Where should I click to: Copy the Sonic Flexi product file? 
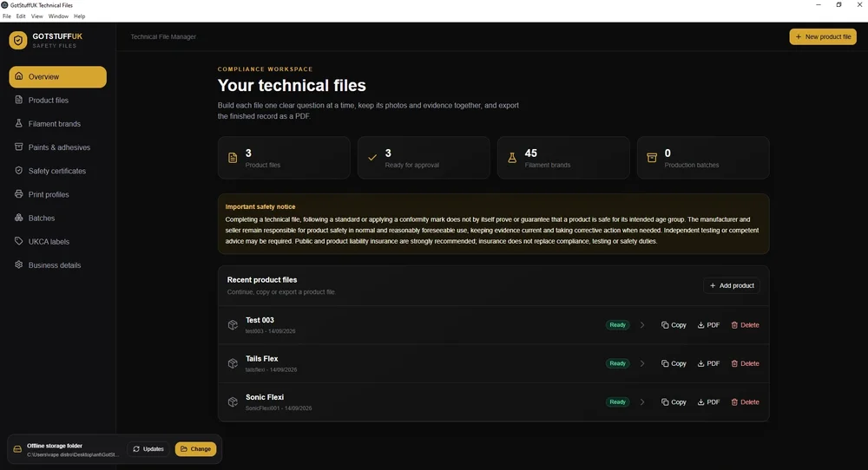click(x=674, y=402)
